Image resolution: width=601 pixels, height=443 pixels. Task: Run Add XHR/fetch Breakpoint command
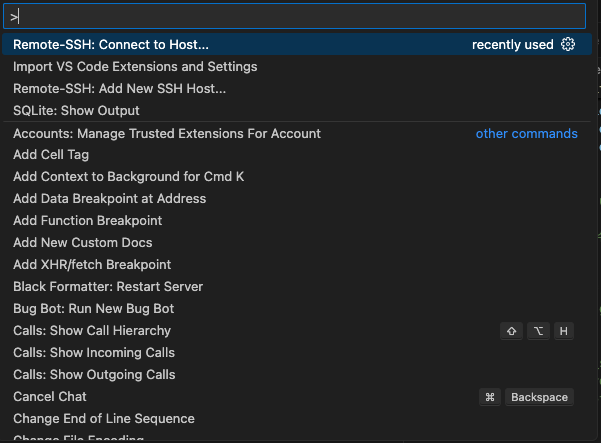pos(297,265)
